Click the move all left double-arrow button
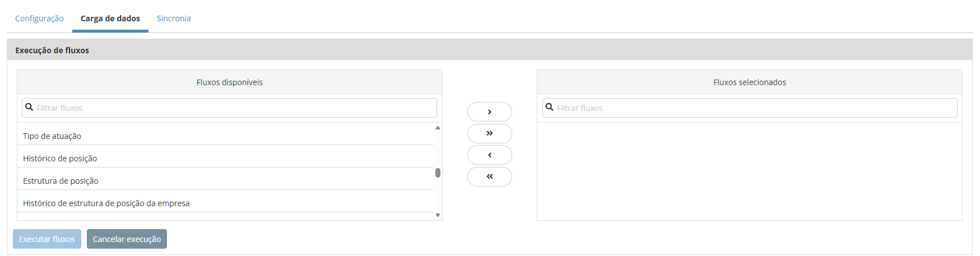 (489, 176)
